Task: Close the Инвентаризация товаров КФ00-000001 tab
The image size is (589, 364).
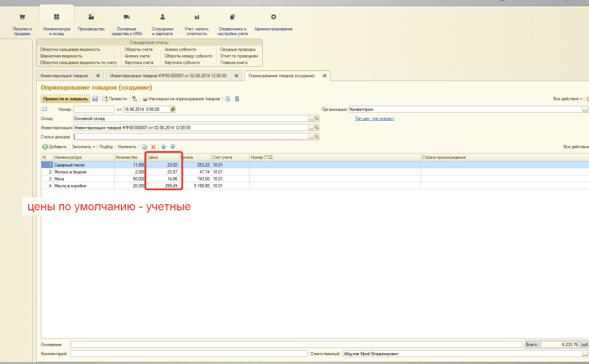Action: coord(236,75)
